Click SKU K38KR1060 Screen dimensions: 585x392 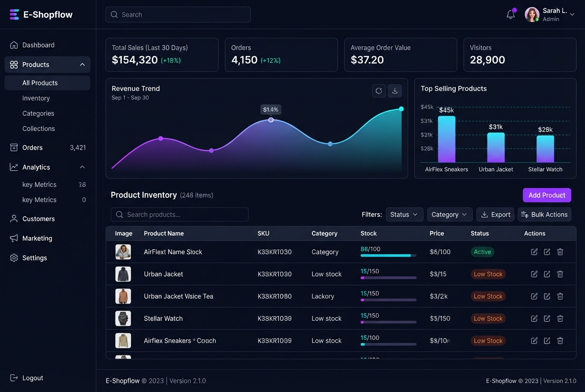[x=274, y=296]
